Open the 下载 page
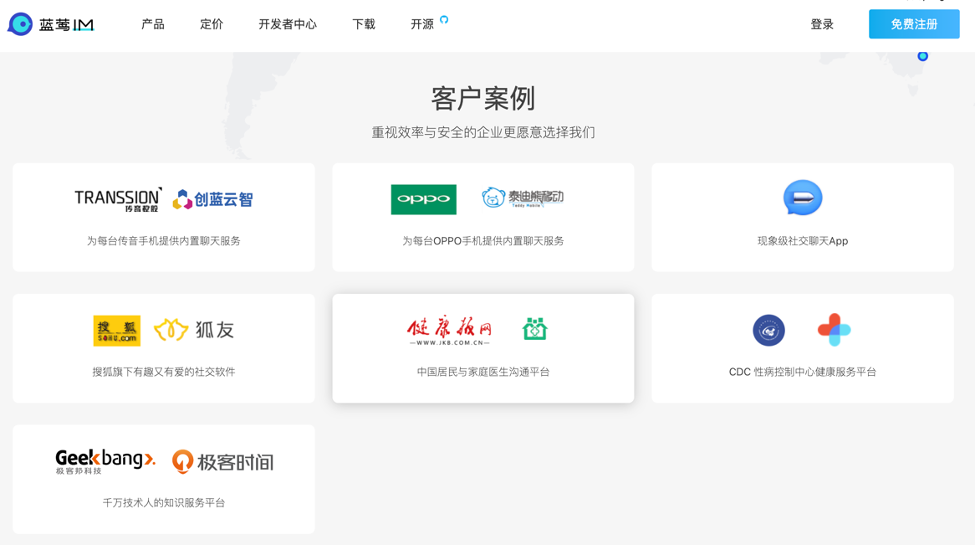This screenshot has height=546, width=976. pyautogui.click(x=364, y=24)
